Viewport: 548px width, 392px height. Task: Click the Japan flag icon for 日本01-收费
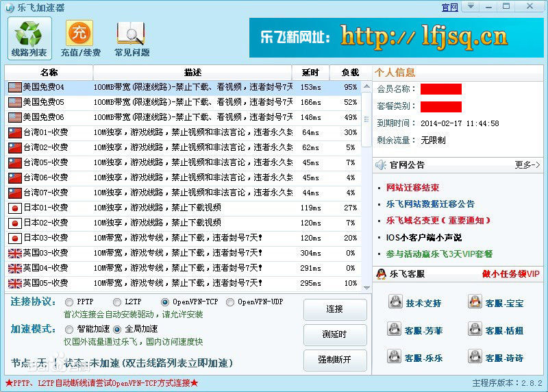[15, 208]
